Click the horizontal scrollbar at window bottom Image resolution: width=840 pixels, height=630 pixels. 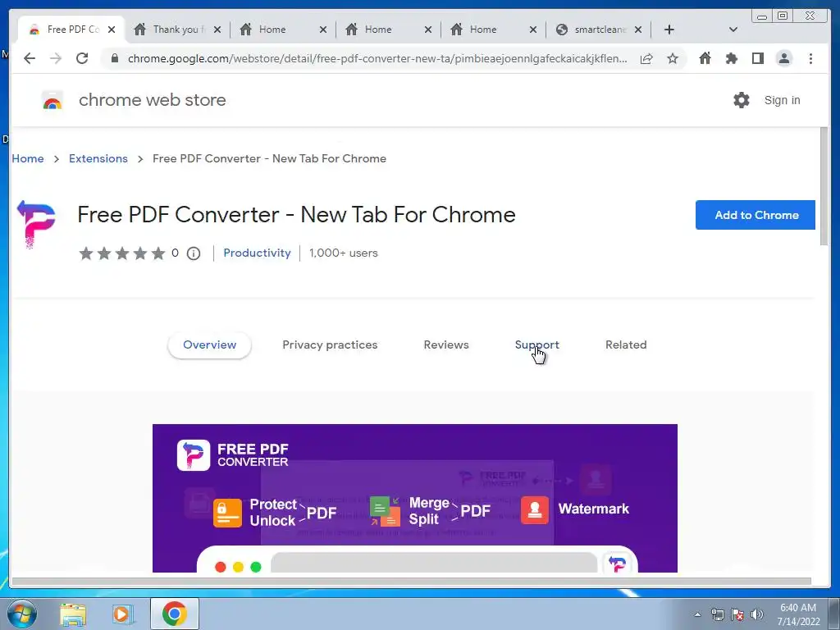[412, 582]
